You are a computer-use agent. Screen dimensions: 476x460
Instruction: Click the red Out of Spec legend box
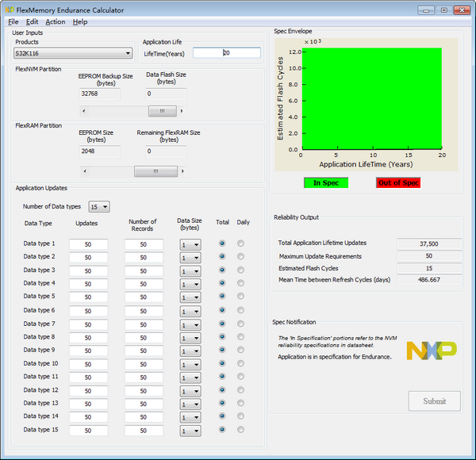[398, 182]
